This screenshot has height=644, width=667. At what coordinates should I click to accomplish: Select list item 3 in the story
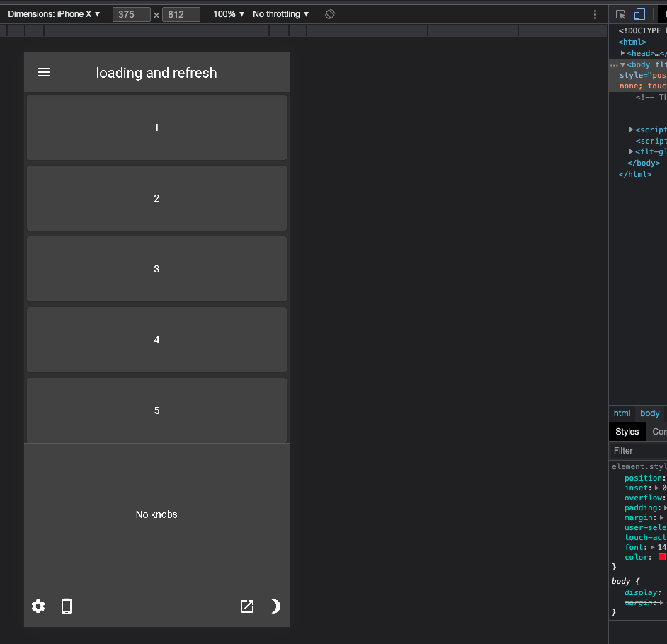(x=156, y=269)
